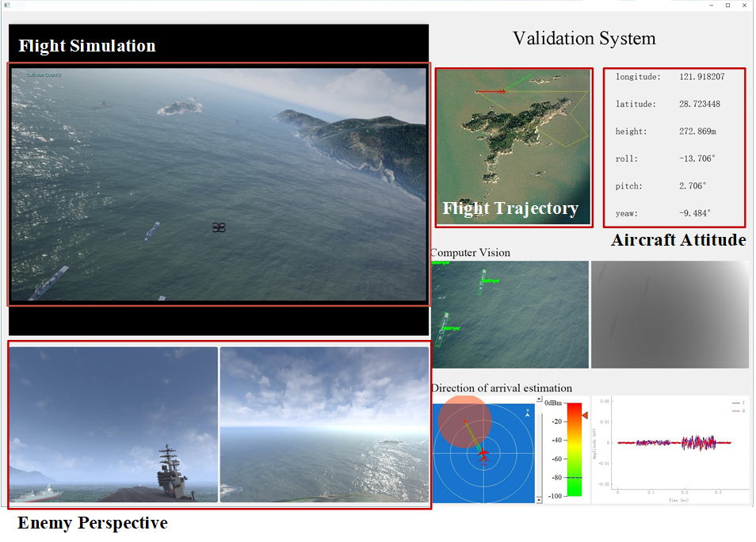This screenshot has width=756, height=542.
Task: Click the radar scrollbar down arrow
Action: 539,499
